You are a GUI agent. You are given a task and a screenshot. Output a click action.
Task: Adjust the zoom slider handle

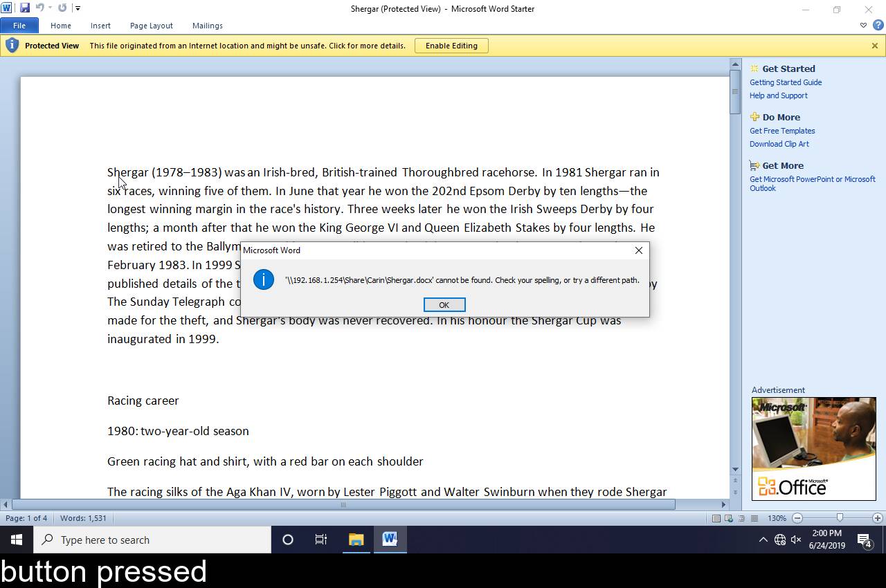(840, 518)
